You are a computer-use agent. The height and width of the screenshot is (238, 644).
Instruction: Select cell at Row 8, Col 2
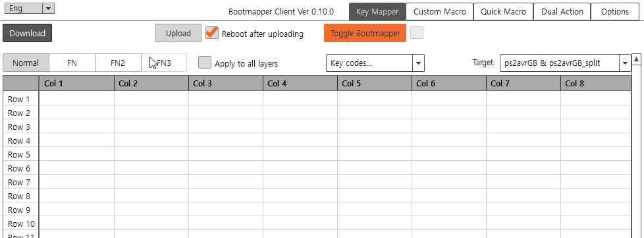[x=151, y=196]
